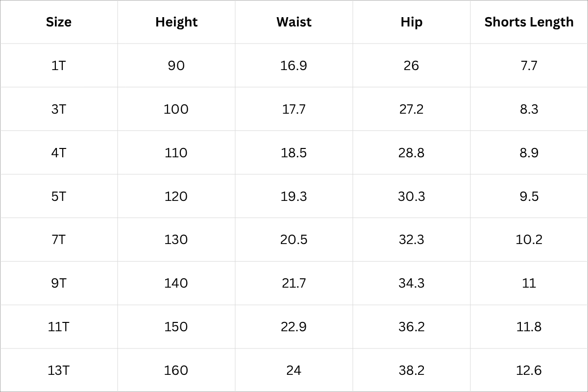Click the Hip column header

tap(412, 22)
